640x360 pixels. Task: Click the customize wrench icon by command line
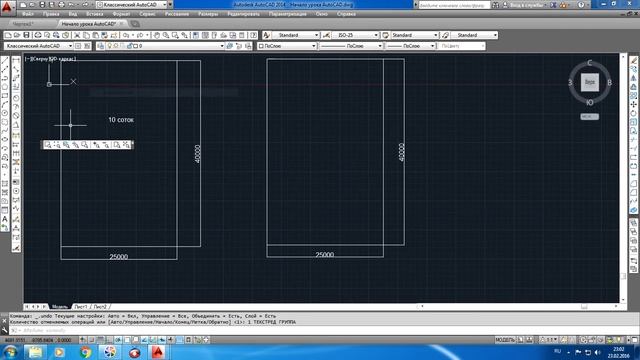pos(4,330)
